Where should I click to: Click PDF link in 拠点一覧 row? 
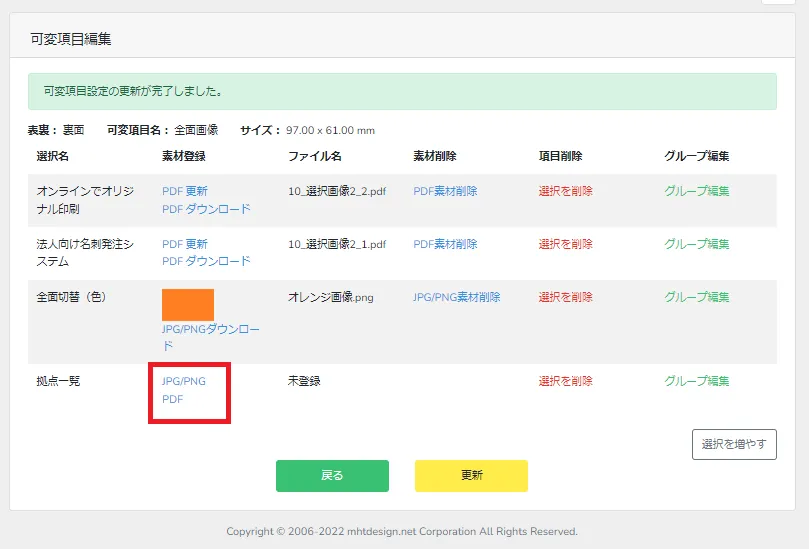click(x=173, y=399)
